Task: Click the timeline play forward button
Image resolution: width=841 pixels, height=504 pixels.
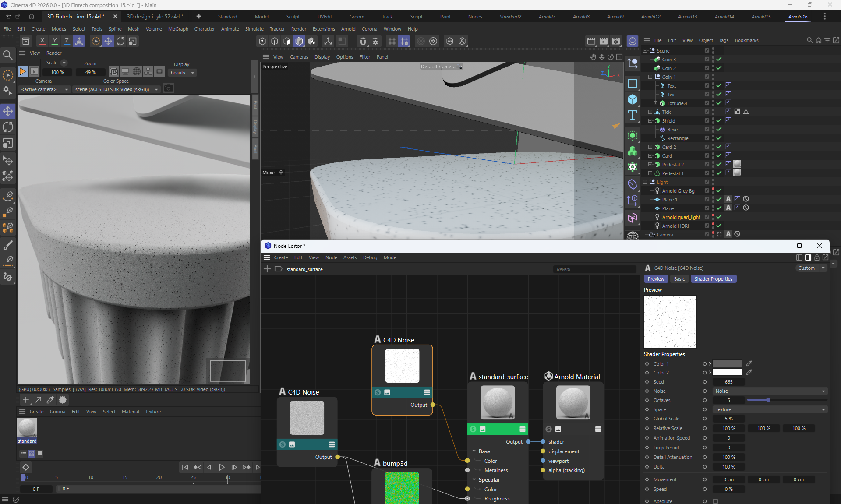Action: click(222, 467)
